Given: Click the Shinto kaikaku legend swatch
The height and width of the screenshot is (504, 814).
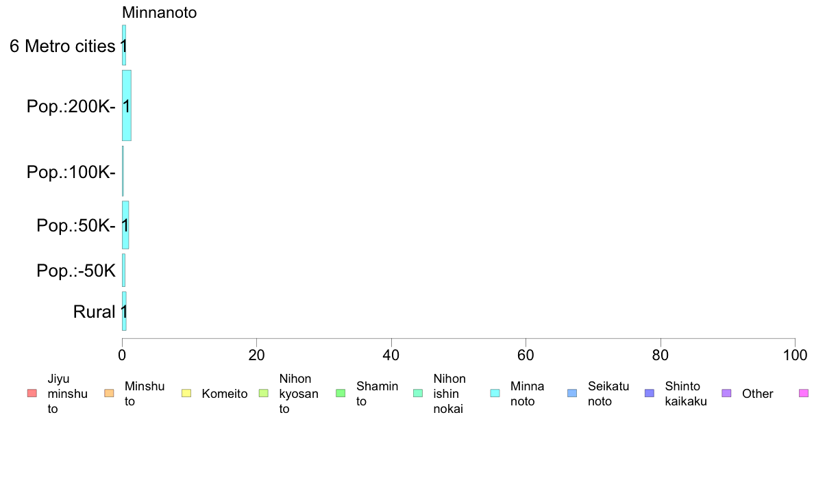Looking at the screenshot, I should (650, 394).
